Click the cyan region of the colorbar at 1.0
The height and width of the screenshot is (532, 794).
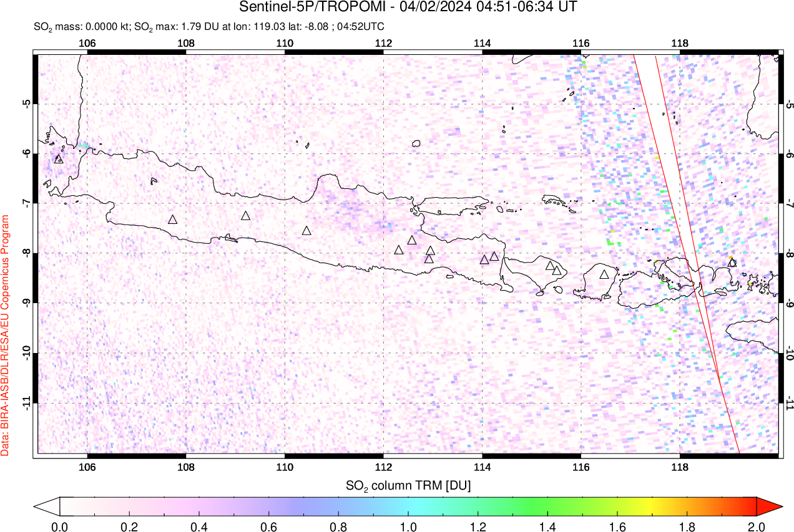coord(408,506)
